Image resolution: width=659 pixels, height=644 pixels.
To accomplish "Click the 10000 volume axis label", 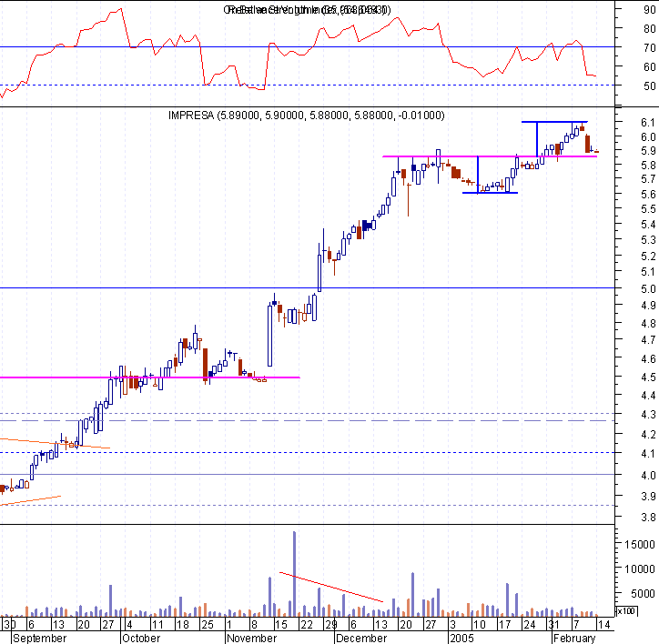I will point(640,569).
